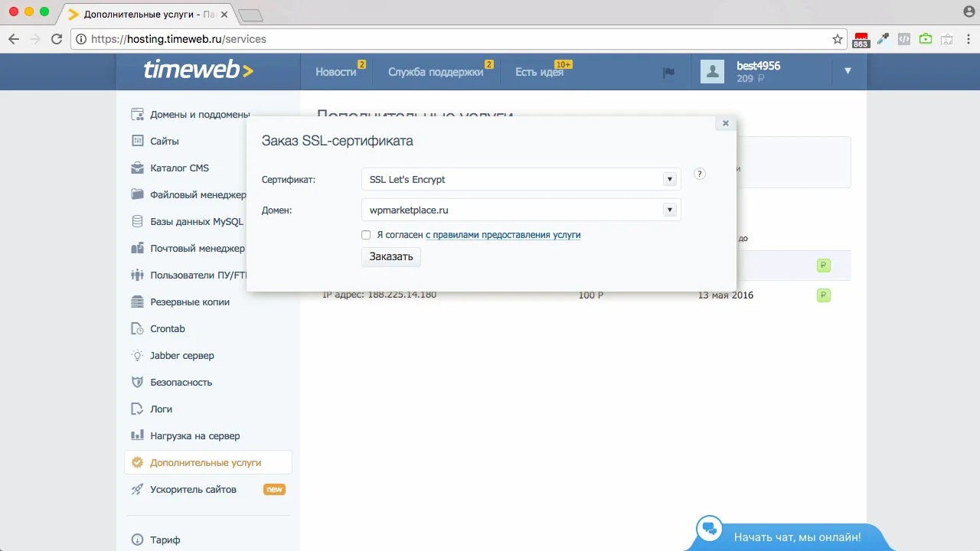
Task: Click the Заказать button
Action: (x=391, y=256)
